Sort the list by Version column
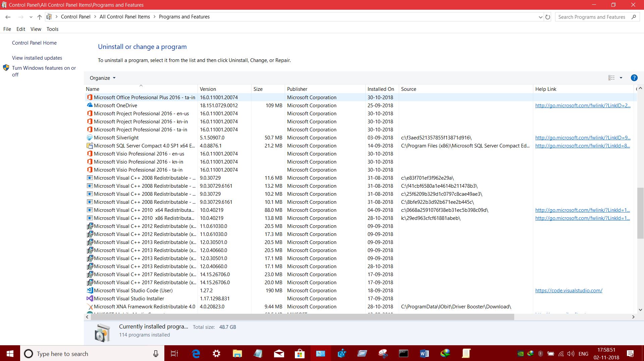The height and width of the screenshot is (361, 644). (224, 89)
